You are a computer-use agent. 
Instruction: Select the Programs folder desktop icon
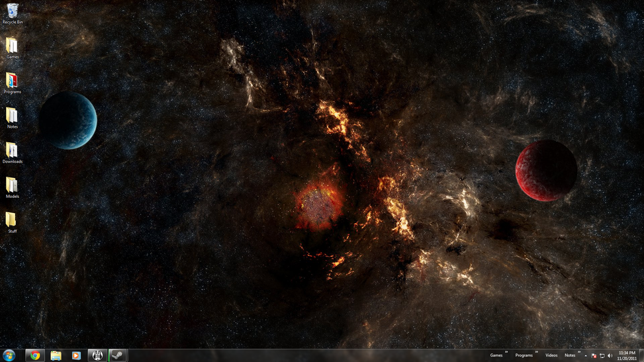[x=12, y=81]
